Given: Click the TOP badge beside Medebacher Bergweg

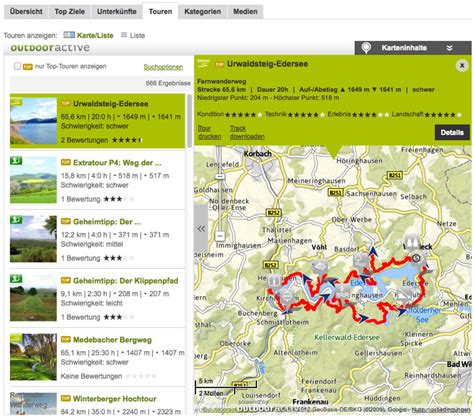Looking at the screenshot, I should [66, 340].
